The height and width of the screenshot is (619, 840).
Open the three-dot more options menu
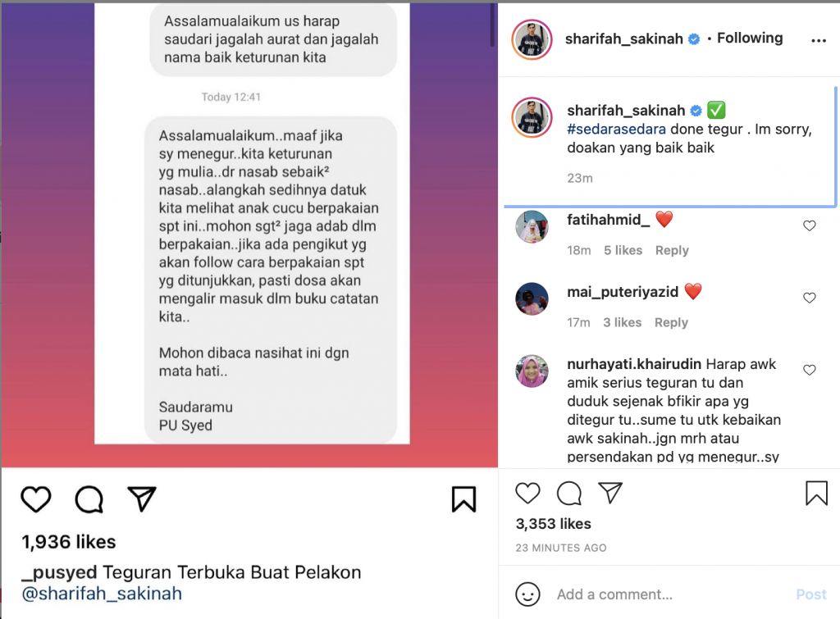[x=819, y=40]
